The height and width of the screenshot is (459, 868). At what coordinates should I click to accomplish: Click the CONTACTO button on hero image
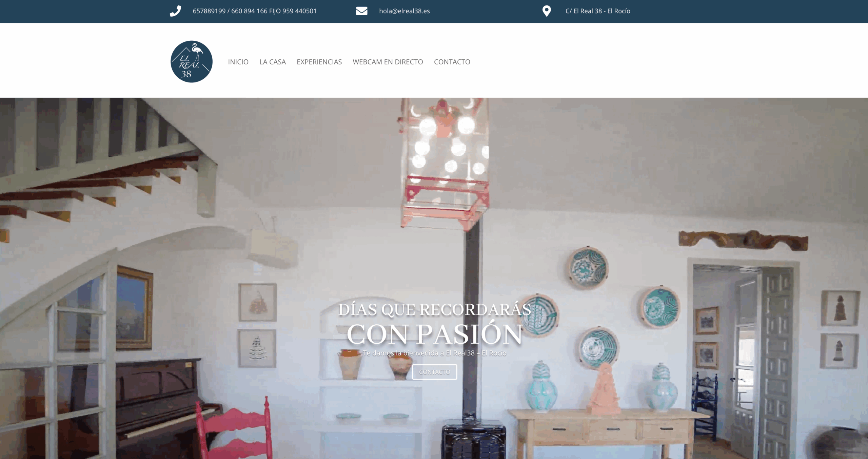pyautogui.click(x=434, y=372)
